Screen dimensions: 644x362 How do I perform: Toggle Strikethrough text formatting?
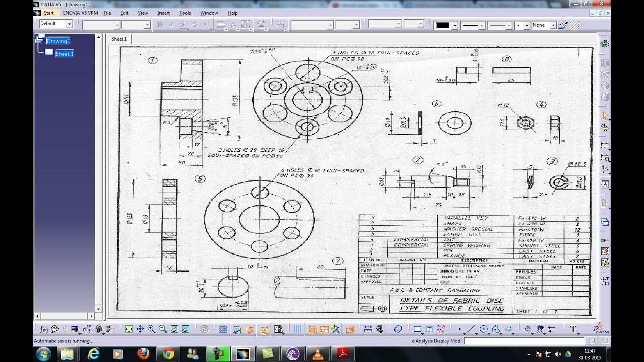click(194, 24)
